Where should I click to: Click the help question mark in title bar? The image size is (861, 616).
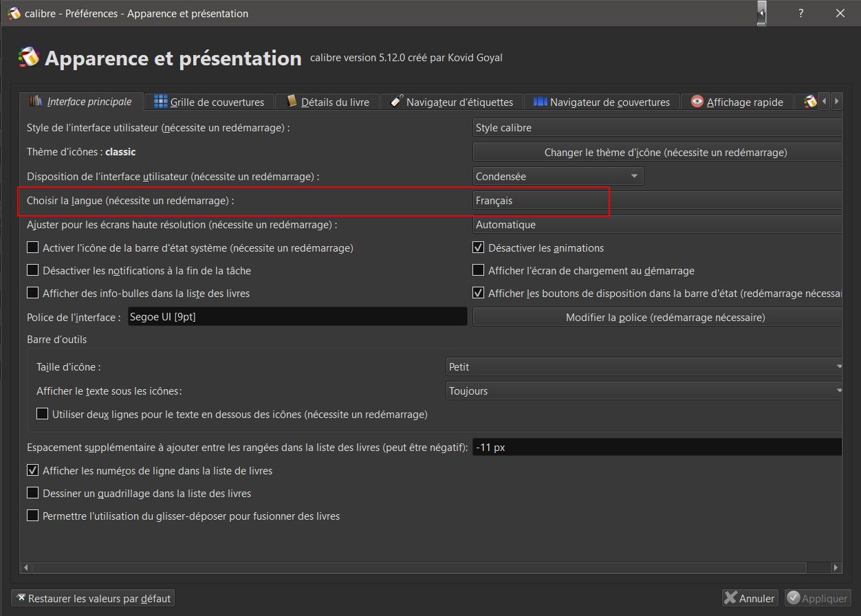click(x=801, y=13)
